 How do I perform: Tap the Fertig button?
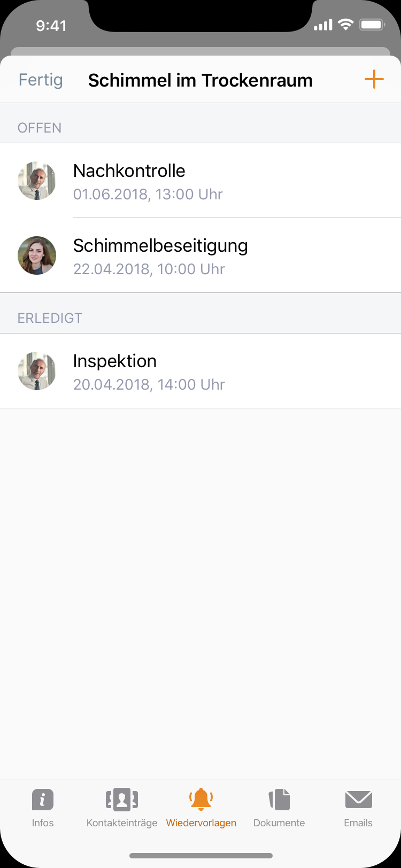click(41, 80)
